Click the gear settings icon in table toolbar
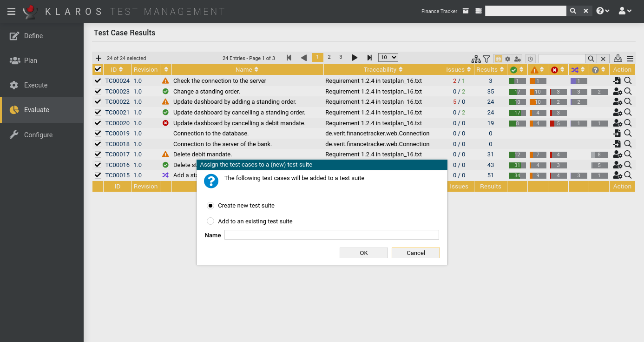 coord(507,59)
